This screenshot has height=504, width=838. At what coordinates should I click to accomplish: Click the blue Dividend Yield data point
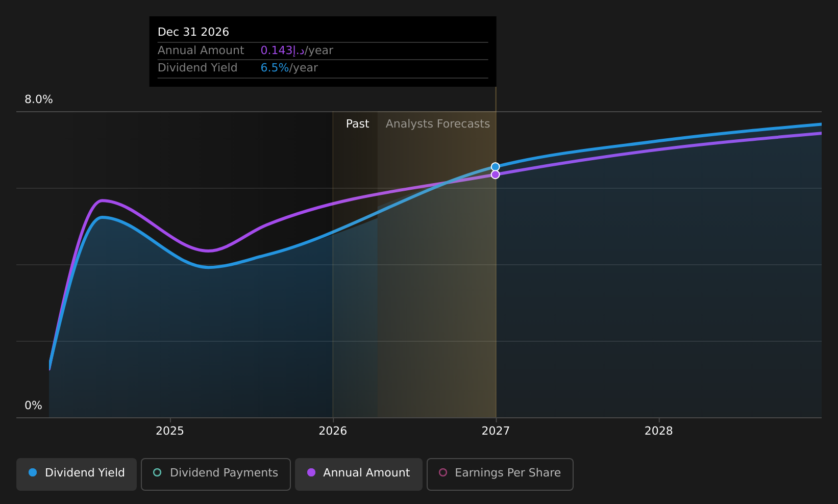point(495,167)
